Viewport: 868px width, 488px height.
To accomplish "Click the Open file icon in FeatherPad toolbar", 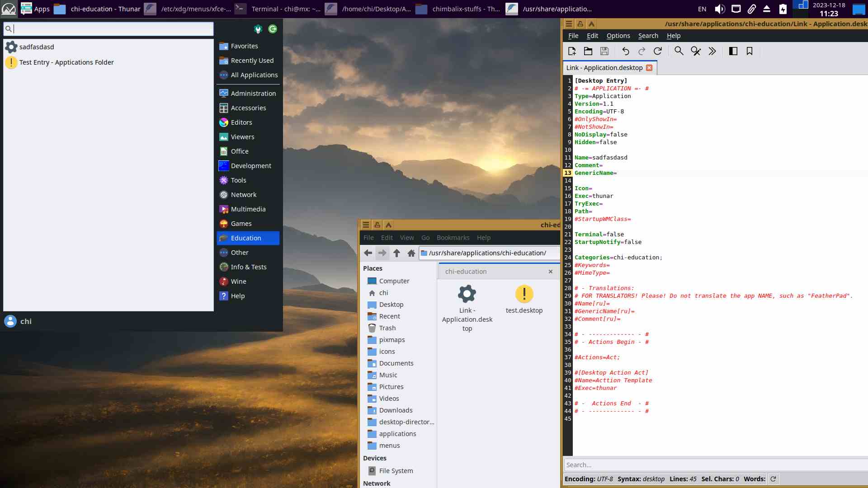I will 588,51.
